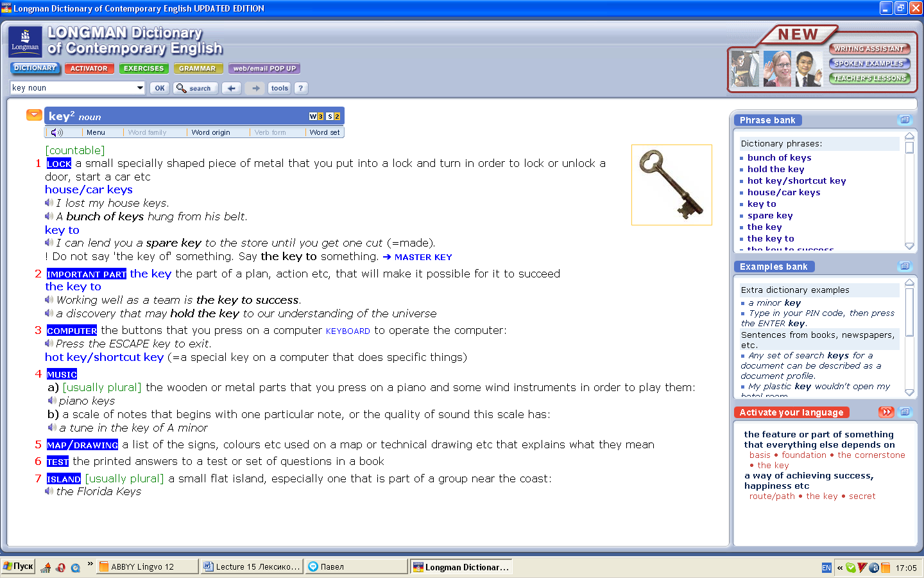Click 'route/path' in Activate your language

tap(772, 496)
